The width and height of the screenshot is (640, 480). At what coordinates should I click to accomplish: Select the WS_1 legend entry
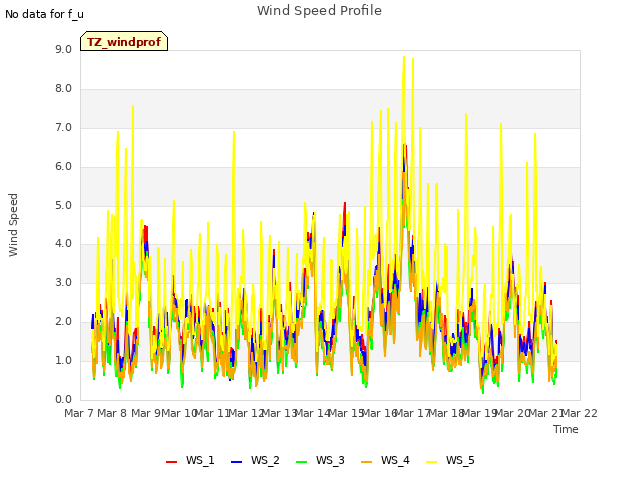(190, 460)
